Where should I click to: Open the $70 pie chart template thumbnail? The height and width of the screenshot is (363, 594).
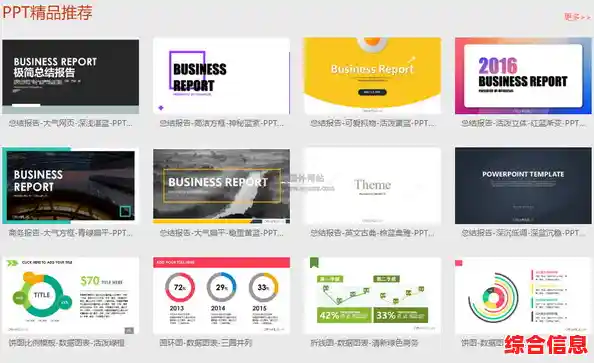coord(70,296)
